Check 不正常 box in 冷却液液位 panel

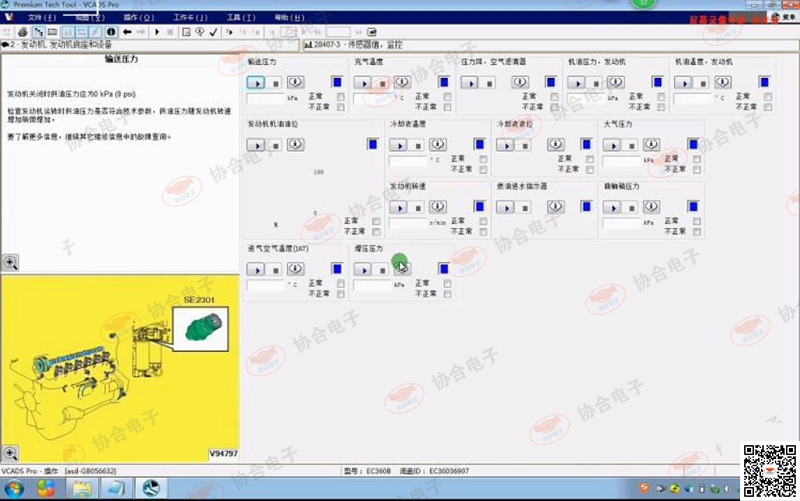590,169
